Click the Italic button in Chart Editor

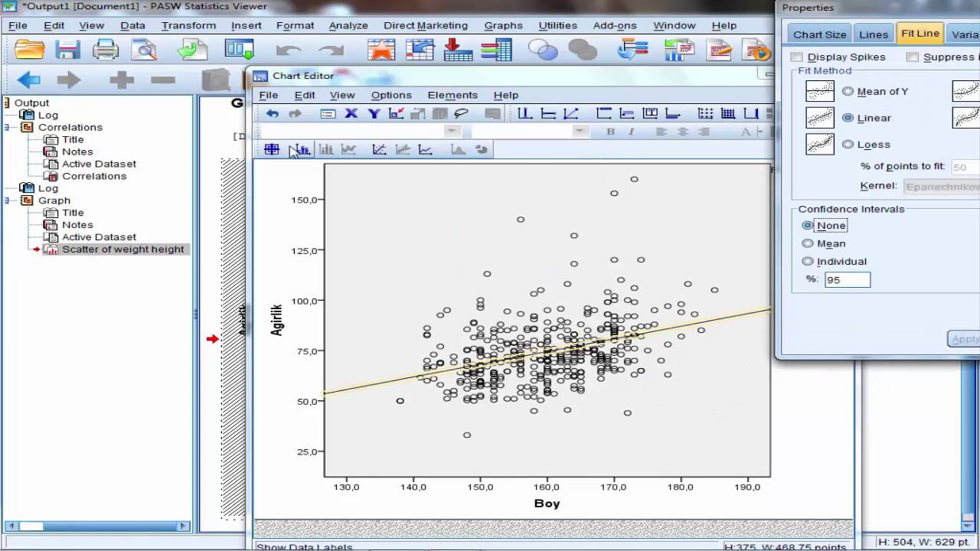click(x=632, y=131)
